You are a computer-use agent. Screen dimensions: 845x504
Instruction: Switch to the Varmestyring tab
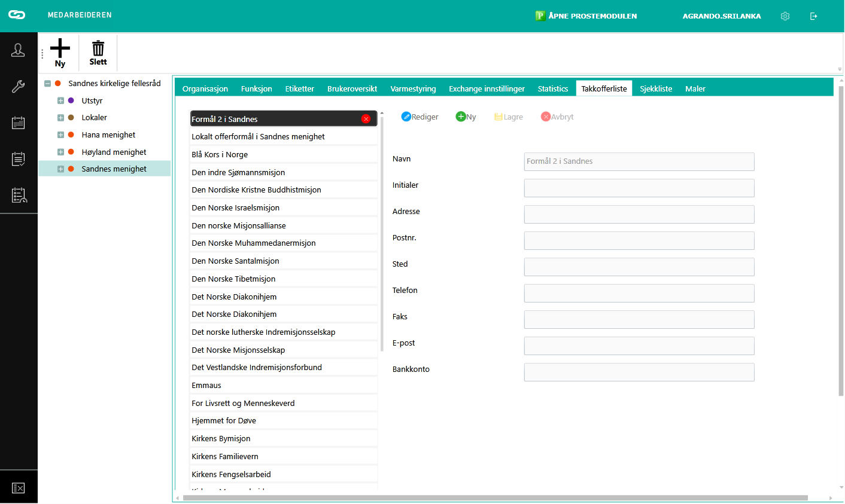click(414, 88)
